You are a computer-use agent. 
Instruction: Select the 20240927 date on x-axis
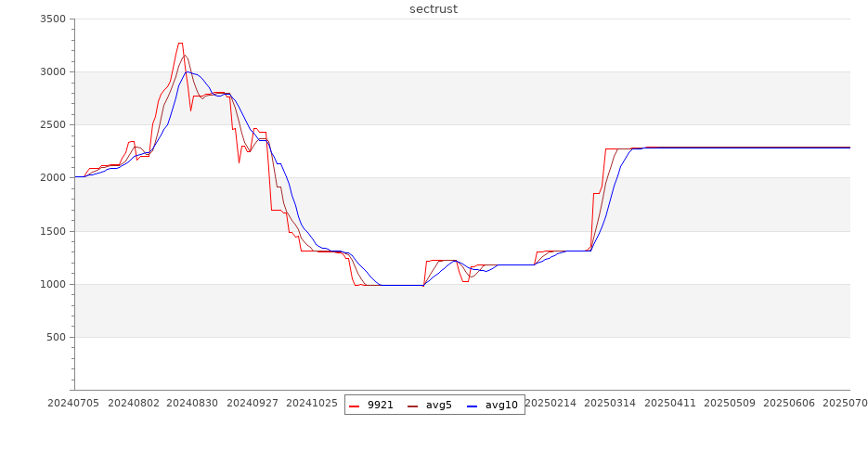click(x=253, y=404)
